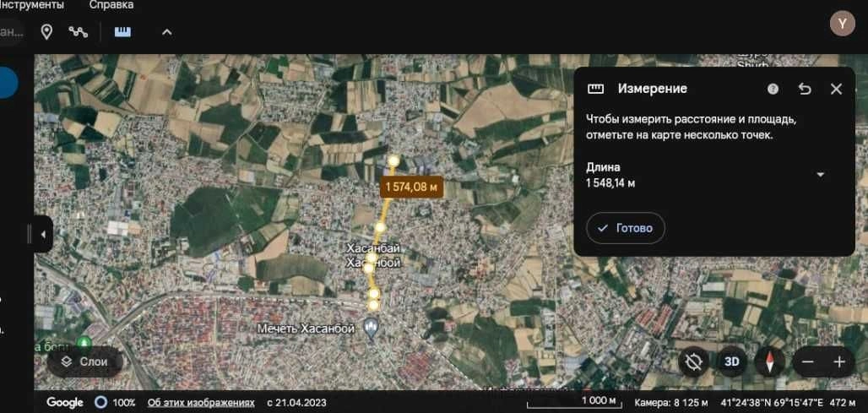Screen dimensions: 868x413
Task: Open the Слои layers button
Action: coord(84,362)
